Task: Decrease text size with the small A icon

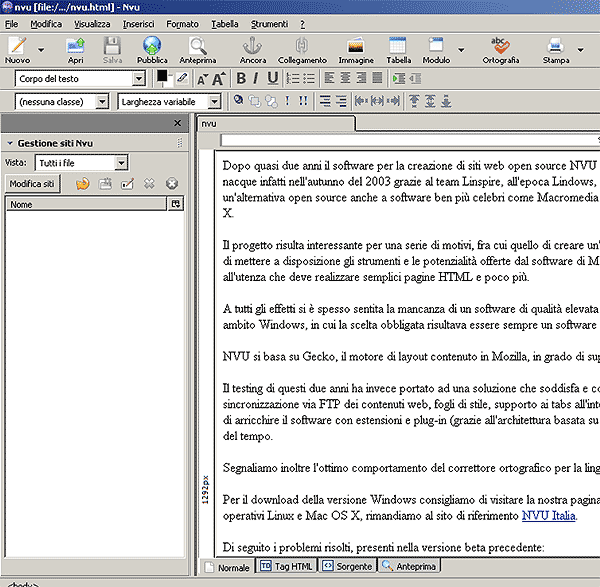Action: pyautogui.click(x=202, y=79)
